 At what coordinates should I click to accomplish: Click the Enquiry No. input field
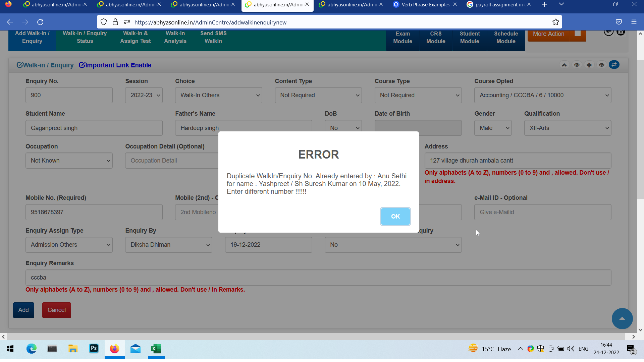69,95
